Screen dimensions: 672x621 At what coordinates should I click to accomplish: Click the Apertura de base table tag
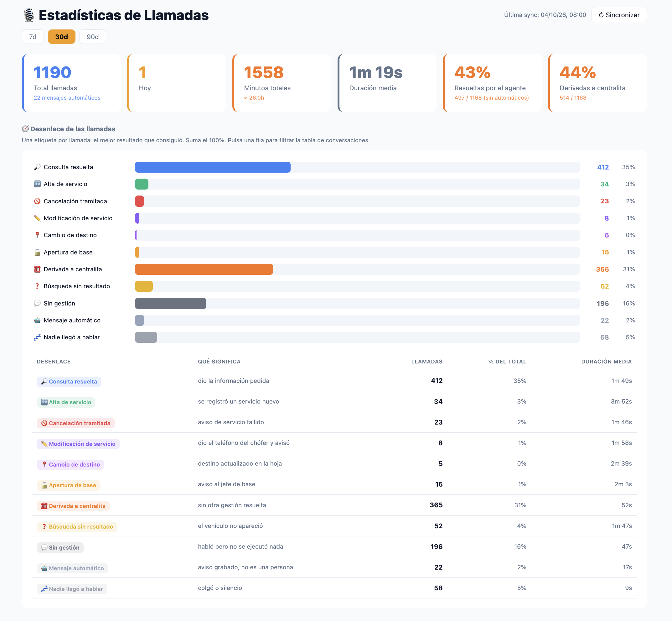(69, 485)
